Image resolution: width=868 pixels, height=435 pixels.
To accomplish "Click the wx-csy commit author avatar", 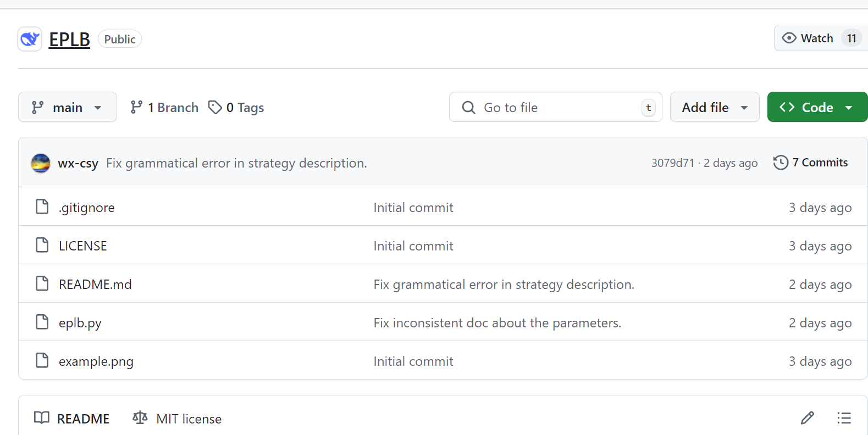I will 41,163.
